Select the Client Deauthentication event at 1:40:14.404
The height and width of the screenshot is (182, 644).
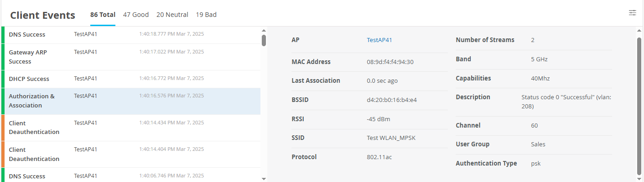click(131, 154)
